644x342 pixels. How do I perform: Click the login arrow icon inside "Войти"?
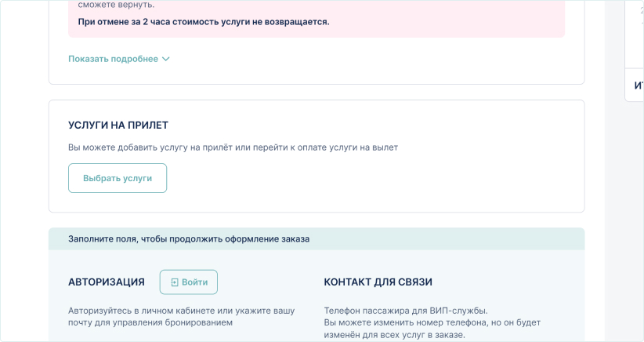(x=175, y=282)
